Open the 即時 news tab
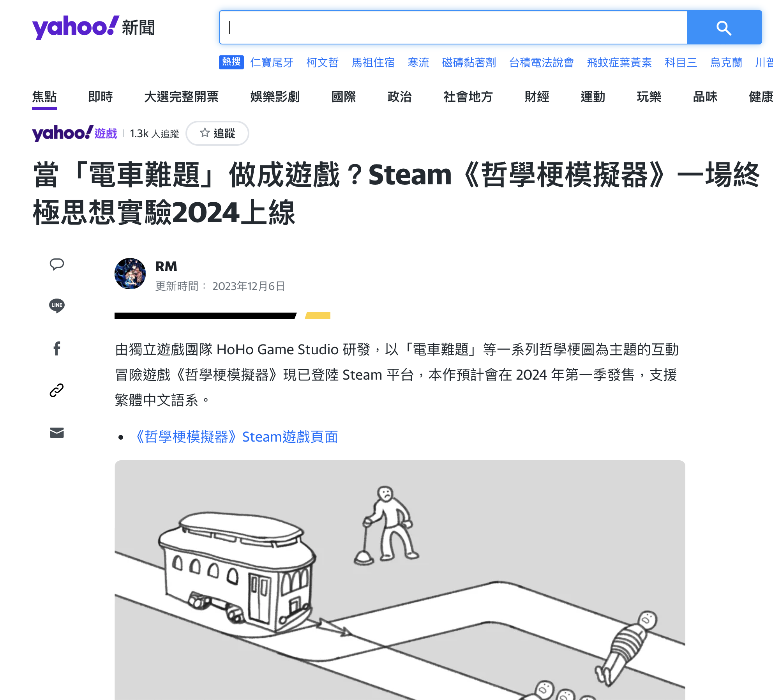The width and height of the screenshot is (773, 700). [100, 97]
